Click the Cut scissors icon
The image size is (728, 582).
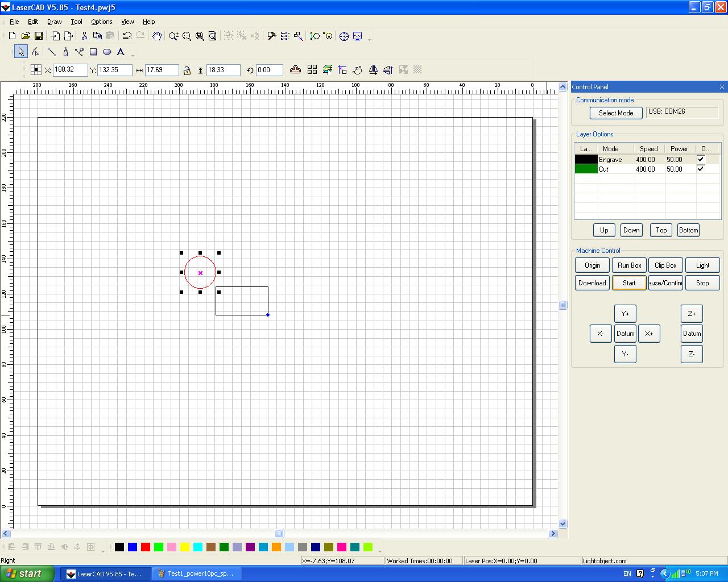84,36
